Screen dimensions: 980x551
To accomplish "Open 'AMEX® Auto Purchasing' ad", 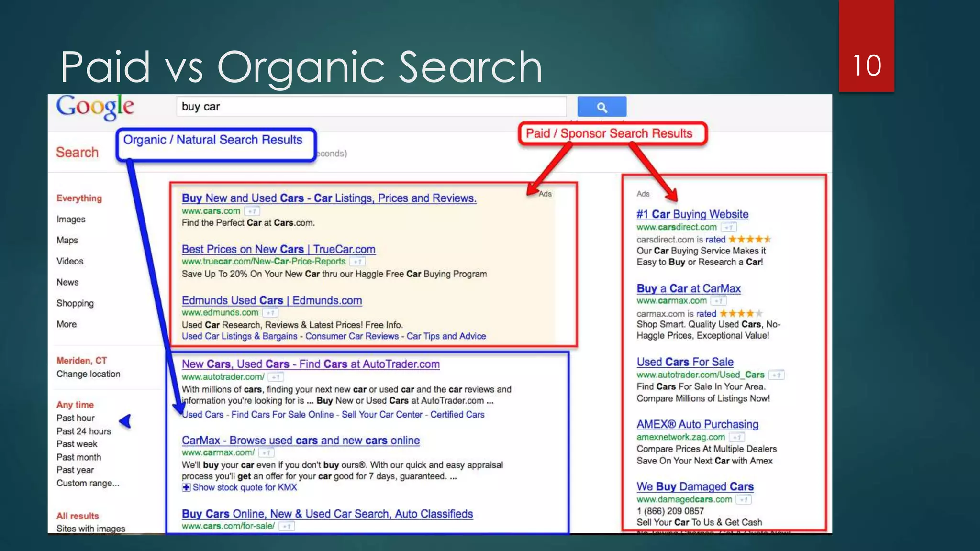I will coord(697,424).
